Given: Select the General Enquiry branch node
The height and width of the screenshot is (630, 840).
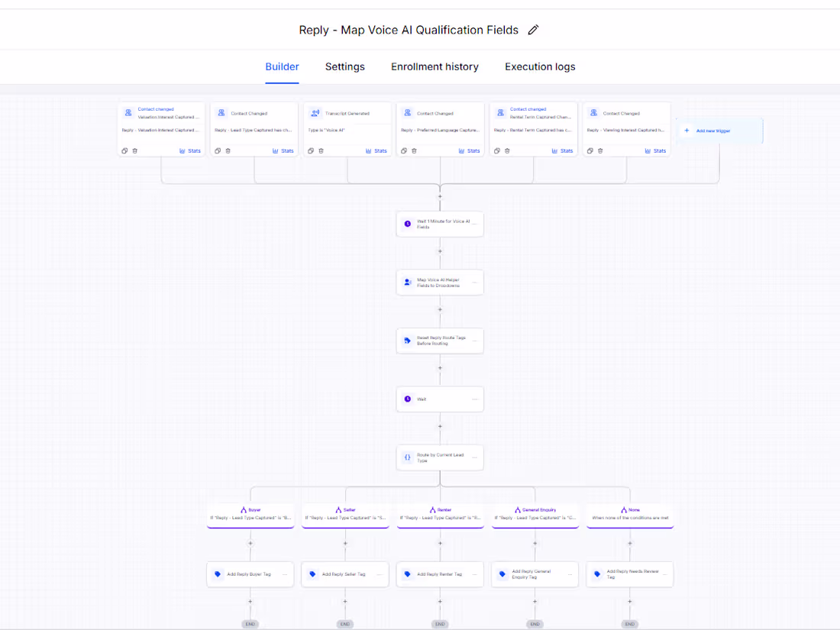Looking at the screenshot, I should pyautogui.click(x=535, y=515).
